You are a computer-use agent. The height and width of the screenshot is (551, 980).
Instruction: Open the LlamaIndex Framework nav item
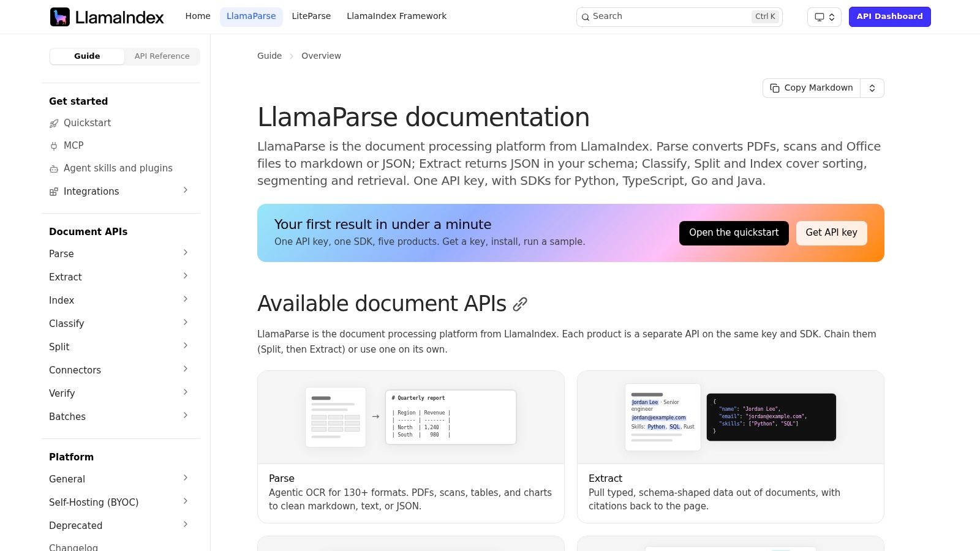[x=397, y=17]
